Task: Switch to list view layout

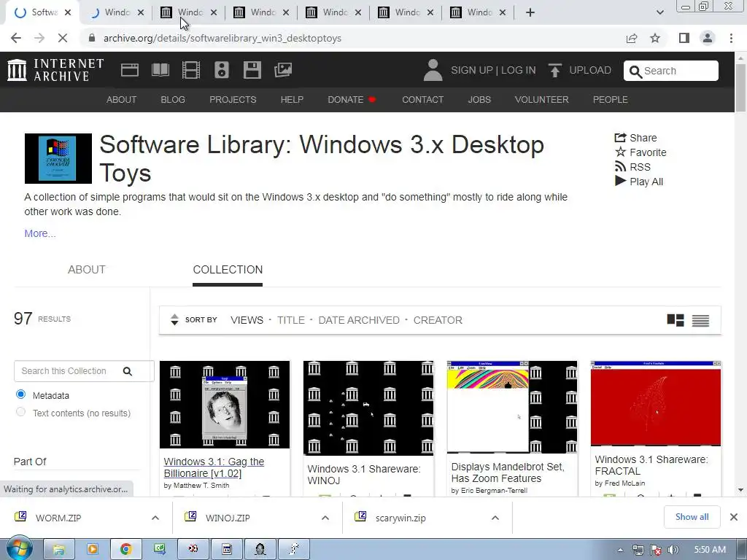Action: coord(700,321)
